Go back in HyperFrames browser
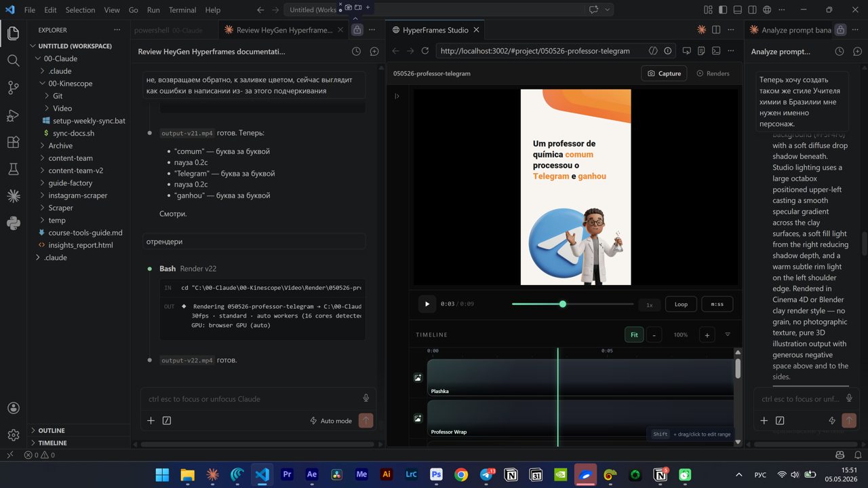Image resolution: width=868 pixels, height=488 pixels. point(395,51)
